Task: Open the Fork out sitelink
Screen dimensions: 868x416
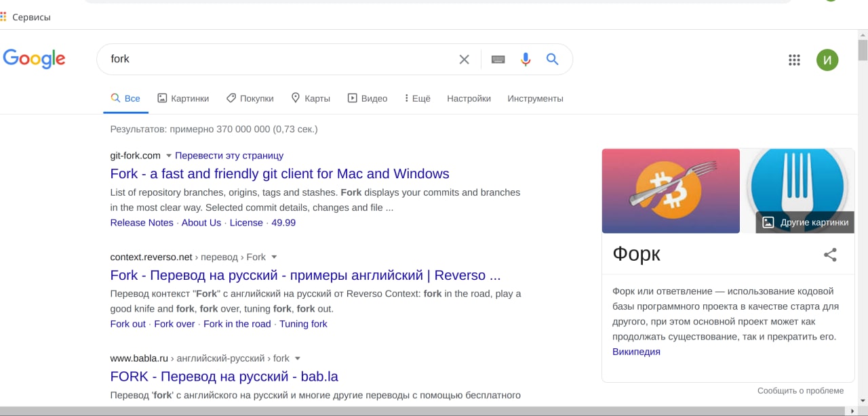Action: point(128,324)
